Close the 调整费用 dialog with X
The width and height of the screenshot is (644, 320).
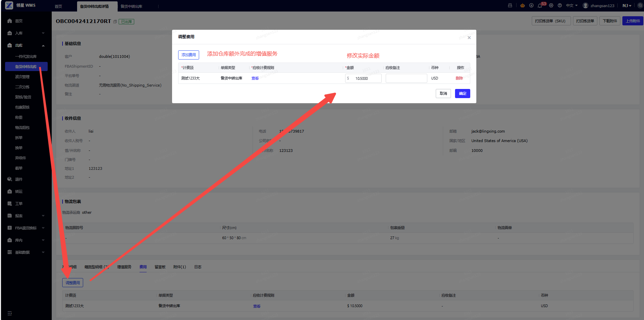pyautogui.click(x=469, y=38)
